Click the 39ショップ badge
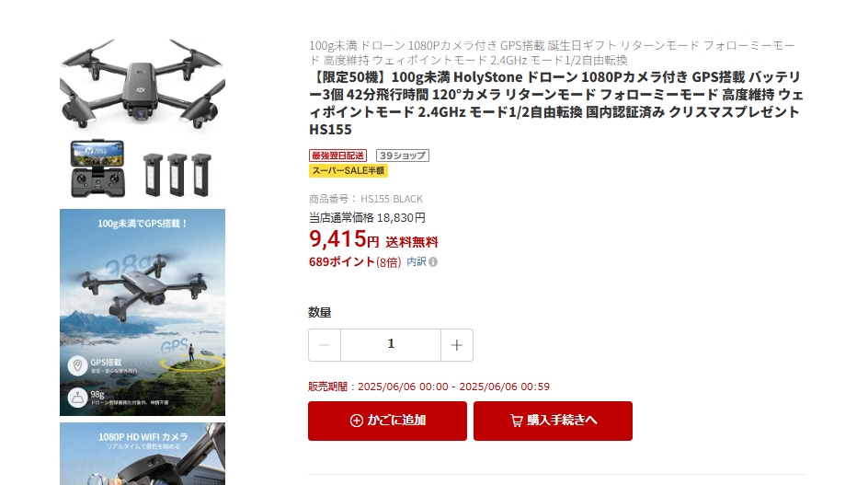The width and height of the screenshot is (868, 485). point(403,156)
